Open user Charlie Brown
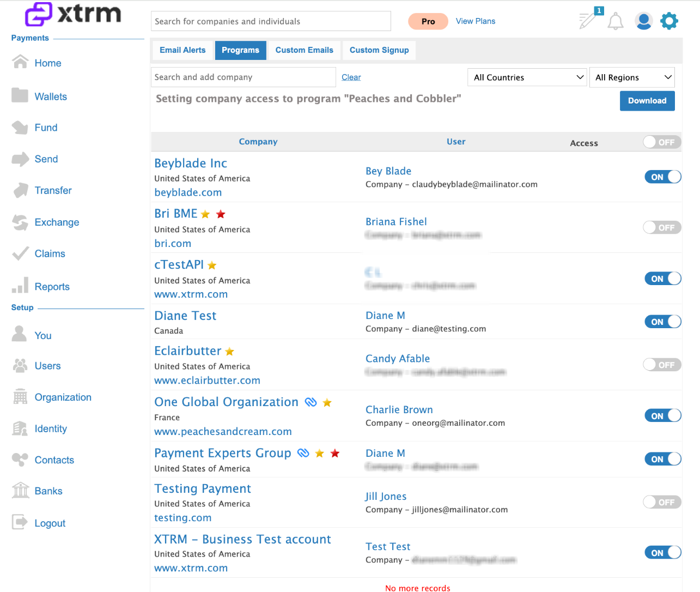 (x=399, y=410)
